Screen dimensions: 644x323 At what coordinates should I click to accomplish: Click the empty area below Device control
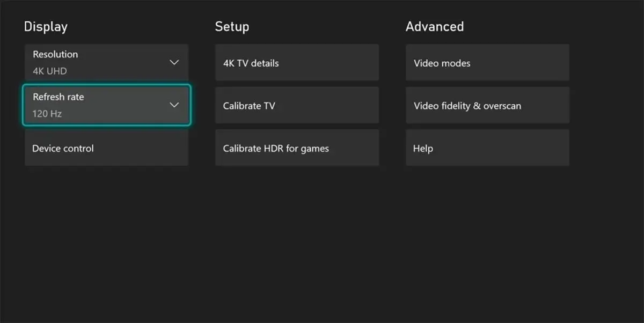click(106, 225)
